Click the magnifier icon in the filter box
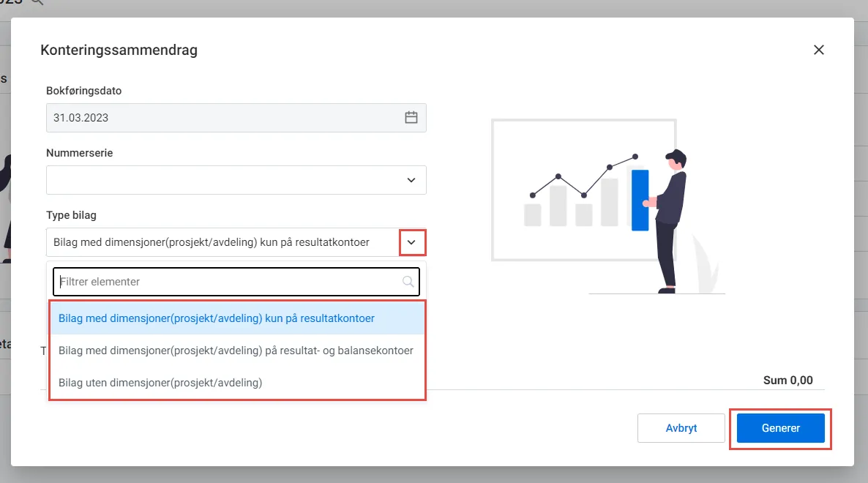This screenshot has height=483, width=868. click(408, 282)
